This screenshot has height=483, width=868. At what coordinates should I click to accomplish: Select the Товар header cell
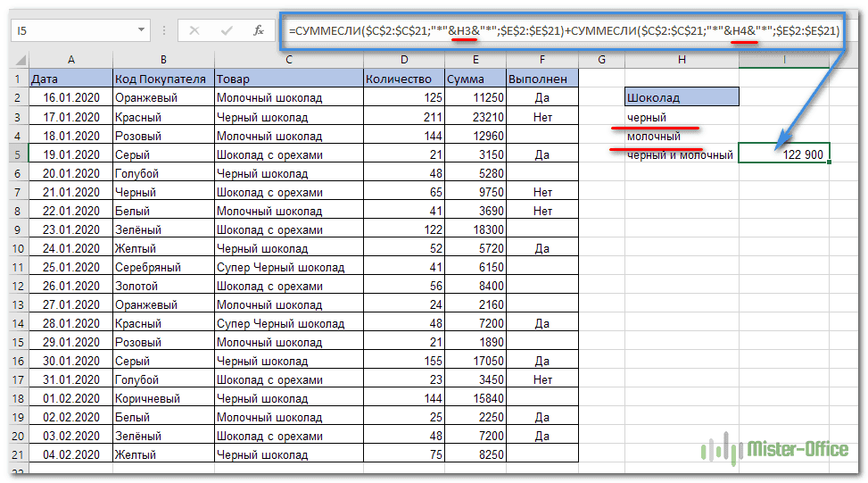(x=289, y=79)
